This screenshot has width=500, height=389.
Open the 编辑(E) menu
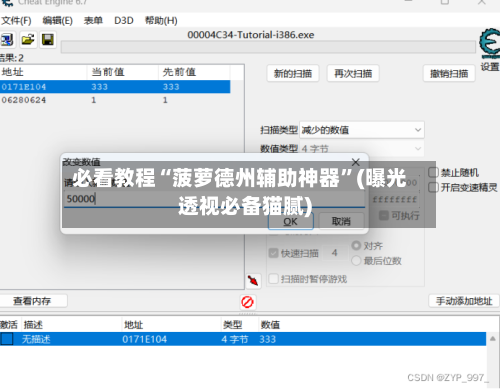57,21
